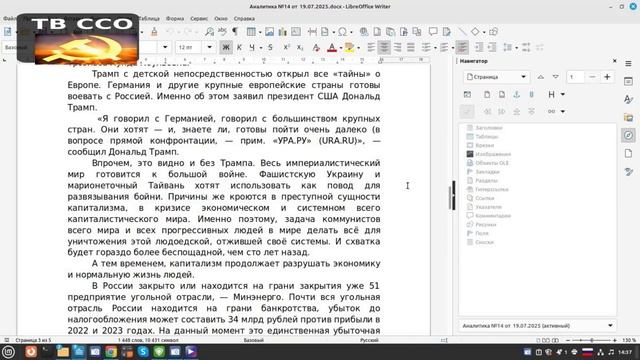The height and width of the screenshot is (360, 640).
Task: Insert a comment
Action: (x=433, y=31)
